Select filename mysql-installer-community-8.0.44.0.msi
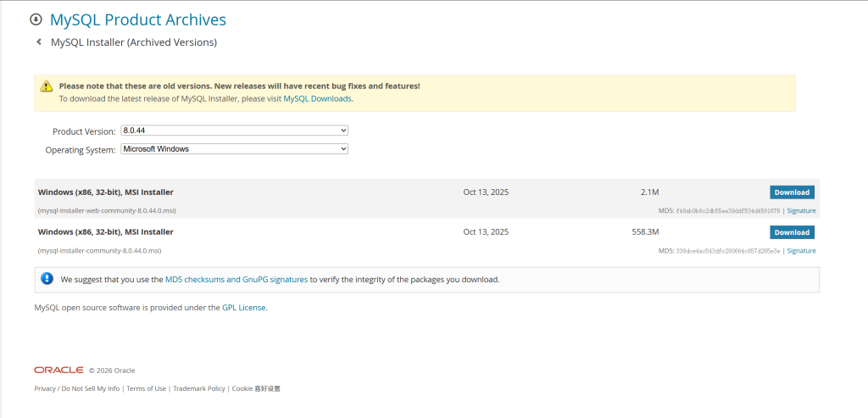 [x=100, y=251]
